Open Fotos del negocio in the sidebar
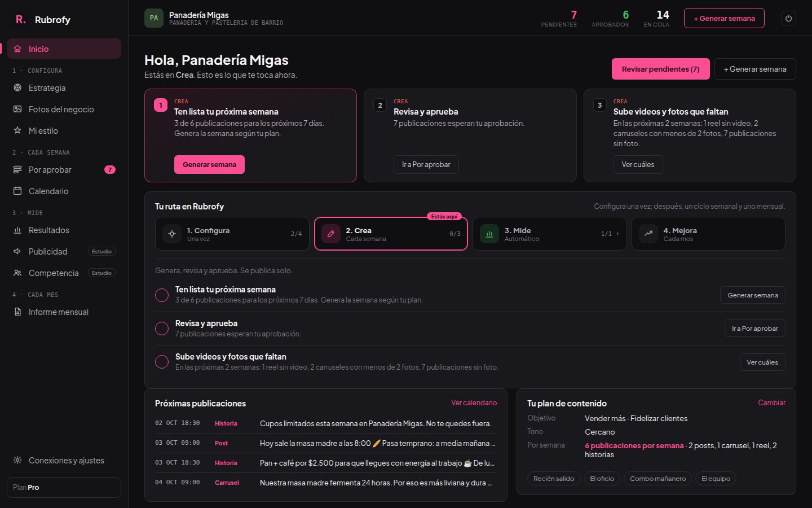 pyautogui.click(x=64, y=109)
